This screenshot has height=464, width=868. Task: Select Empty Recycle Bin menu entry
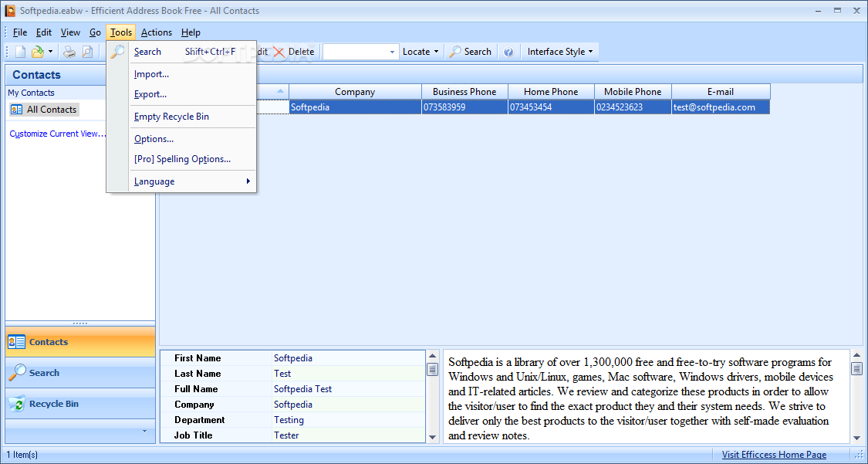[x=181, y=117]
